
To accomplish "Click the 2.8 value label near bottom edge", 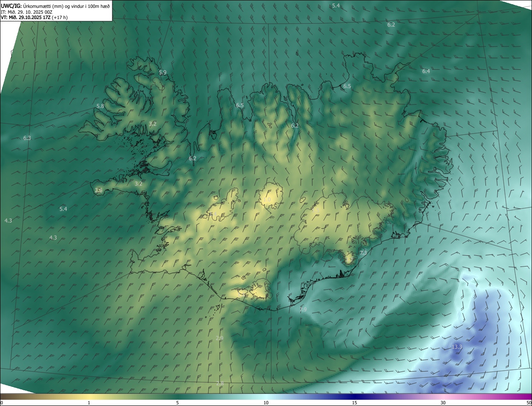I will (x=220, y=383).
